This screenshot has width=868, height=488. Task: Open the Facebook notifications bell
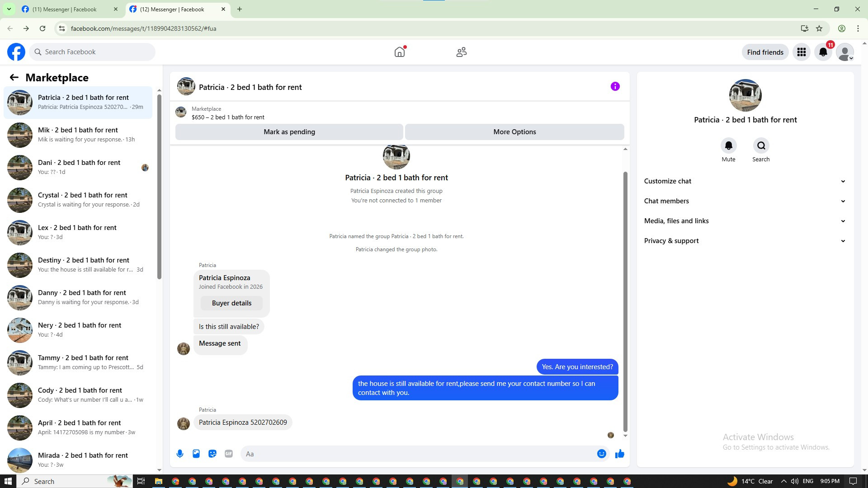click(823, 52)
